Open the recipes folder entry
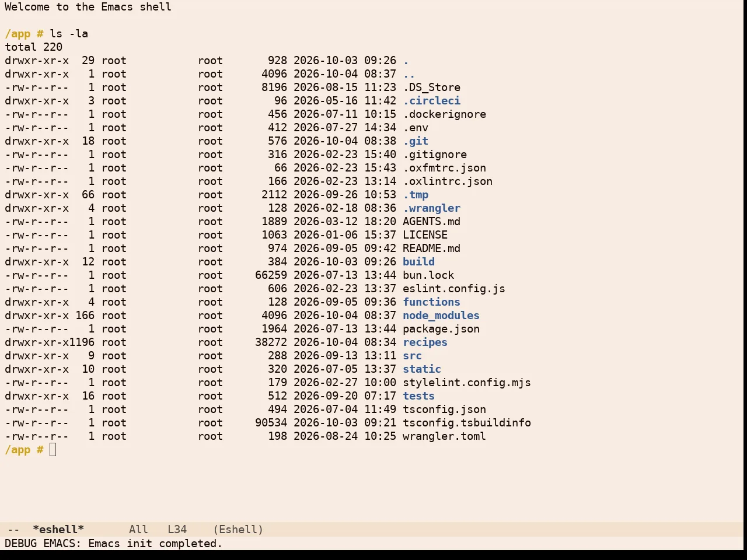This screenshot has width=747, height=560. click(x=425, y=342)
